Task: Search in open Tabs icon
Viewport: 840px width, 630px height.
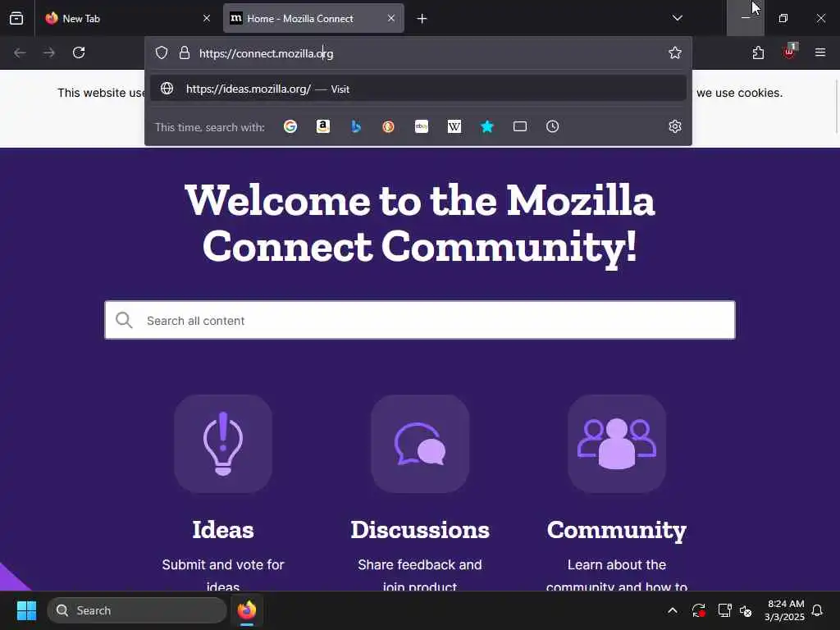Action: pyautogui.click(x=519, y=126)
